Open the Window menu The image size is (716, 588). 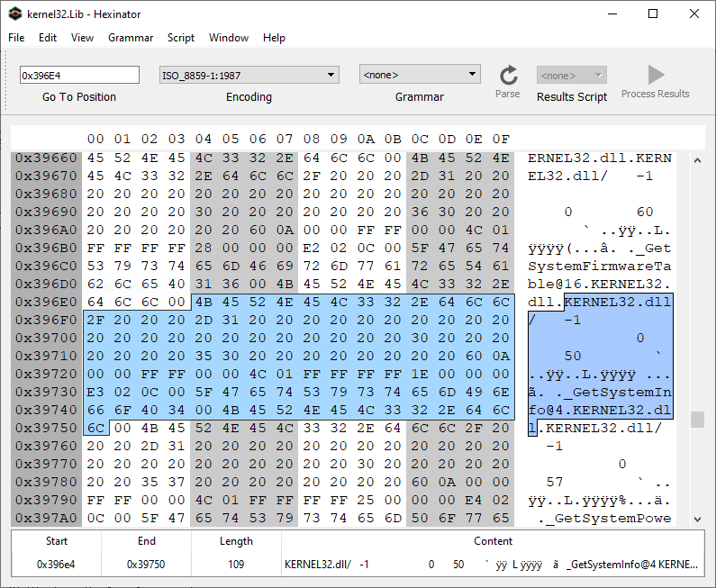(229, 38)
